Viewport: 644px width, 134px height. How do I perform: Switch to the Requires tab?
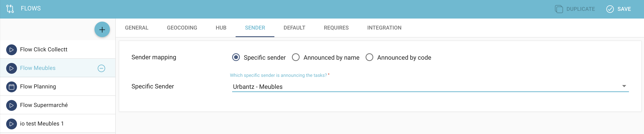336,28
